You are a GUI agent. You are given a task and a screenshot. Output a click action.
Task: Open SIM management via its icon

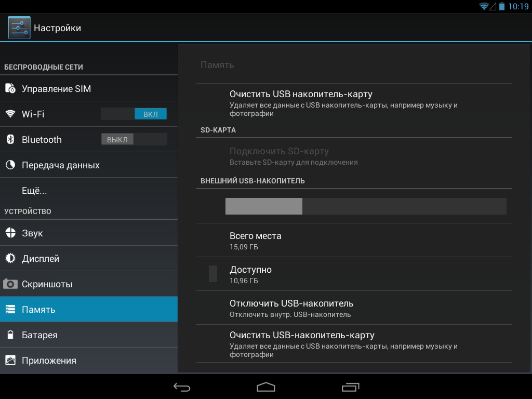click(10, 88)
